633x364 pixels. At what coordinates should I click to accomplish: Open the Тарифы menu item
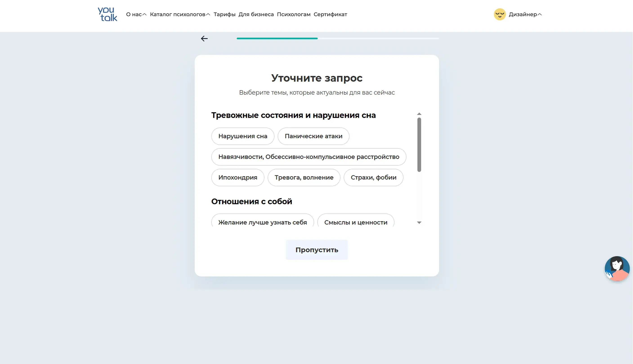[224, 15]
